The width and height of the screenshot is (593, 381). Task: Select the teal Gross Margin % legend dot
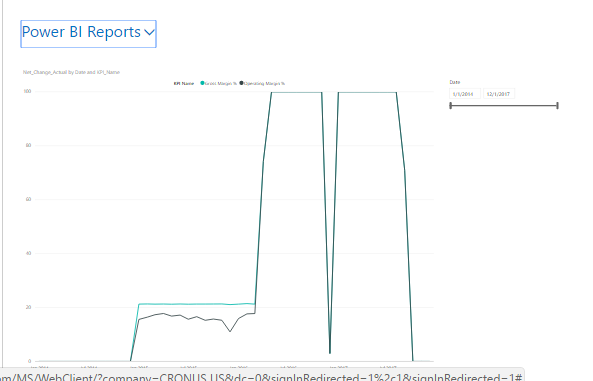(x=202, y=83)
